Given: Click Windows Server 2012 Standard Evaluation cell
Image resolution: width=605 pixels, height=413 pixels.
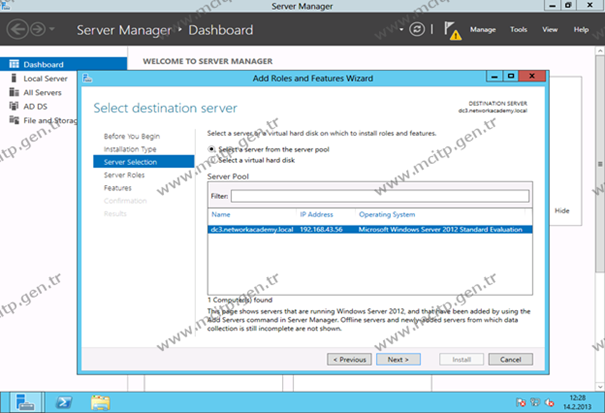Looking at the screenshot, I should coord(440,229).
